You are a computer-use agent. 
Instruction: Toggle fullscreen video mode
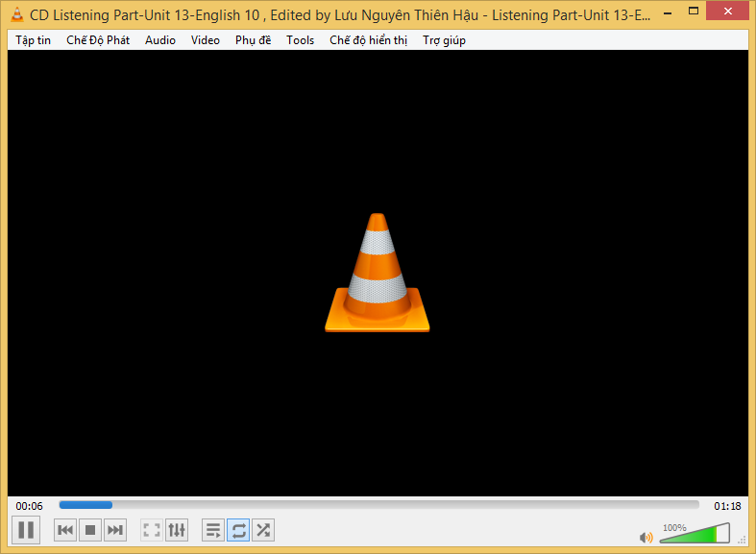click(152, 530)
